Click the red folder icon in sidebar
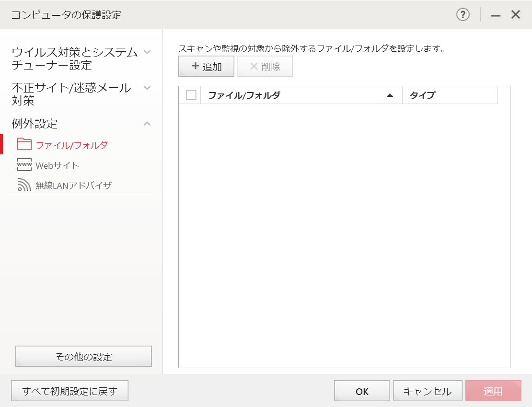This screenshot has height=407, width=532. (x=24, y=145)
